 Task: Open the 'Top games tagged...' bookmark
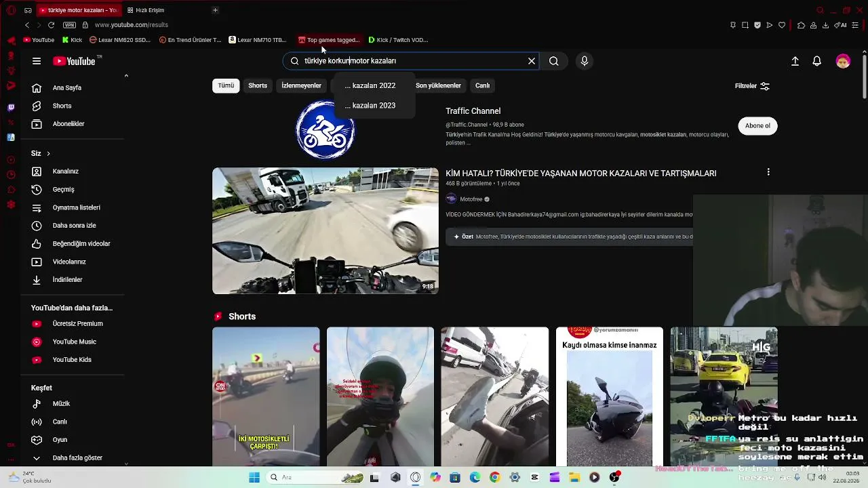pos(329,40)
